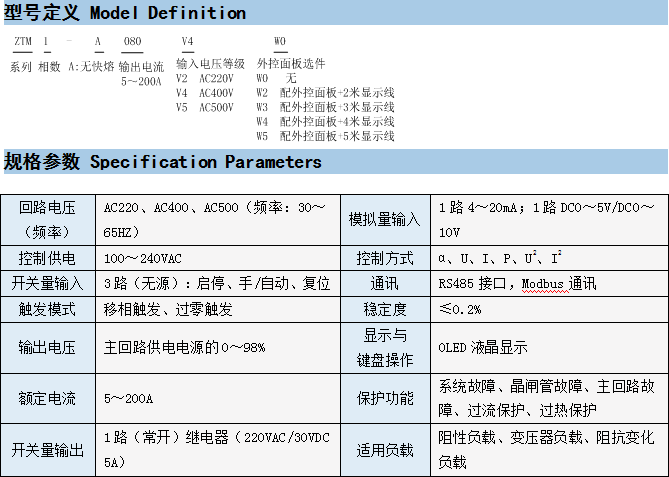
Task: Click the 'V4' code above 输入电压等级
Action: coord(187,41)
